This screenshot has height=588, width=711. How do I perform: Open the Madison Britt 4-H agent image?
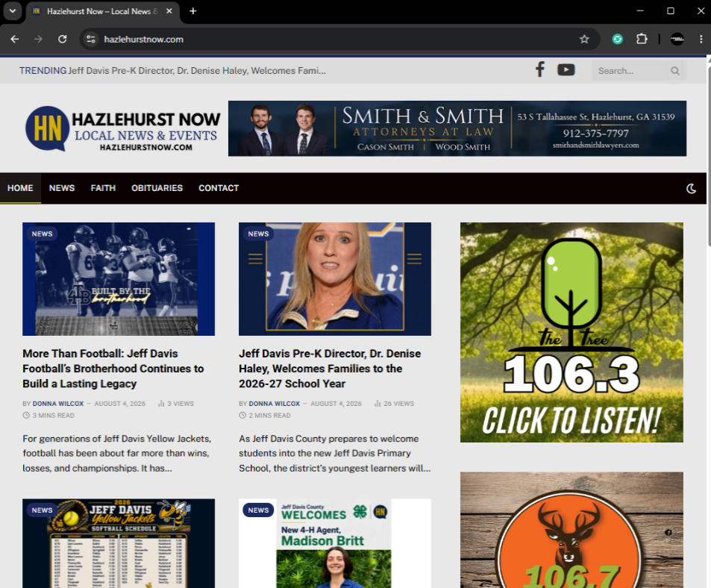point(335,543)
